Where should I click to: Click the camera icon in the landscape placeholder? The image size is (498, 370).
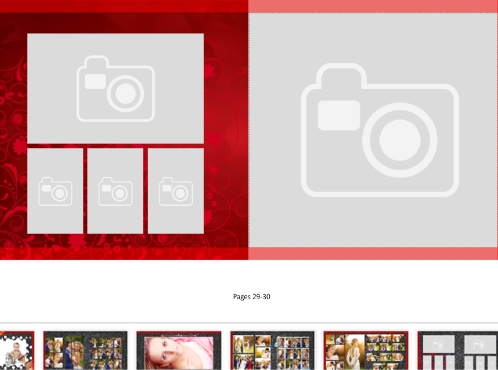[x=115, y=88]
